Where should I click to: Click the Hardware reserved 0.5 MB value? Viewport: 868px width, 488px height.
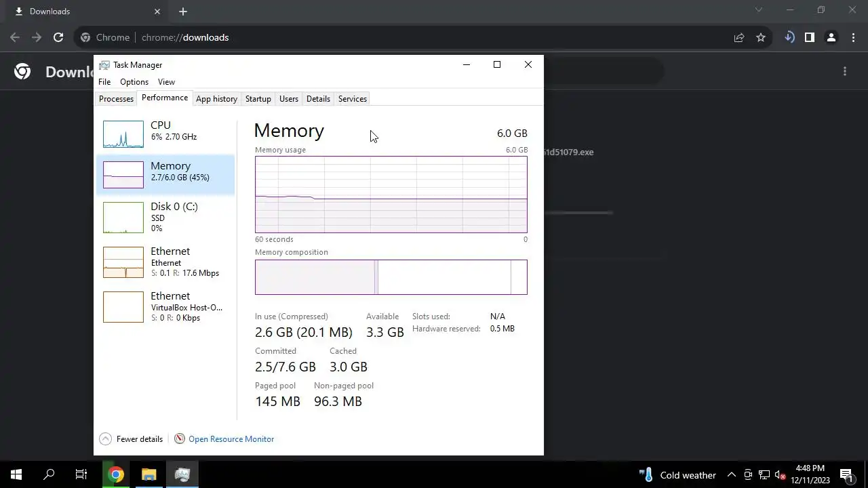click(x=502, y=329)
